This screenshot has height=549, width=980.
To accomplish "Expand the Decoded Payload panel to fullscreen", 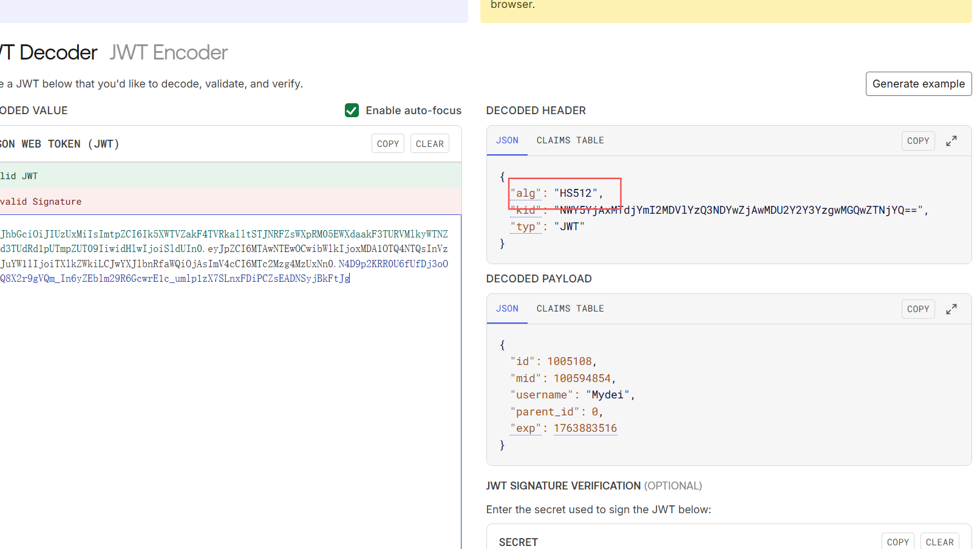I will pyautogui.click(x=951, y=309).
